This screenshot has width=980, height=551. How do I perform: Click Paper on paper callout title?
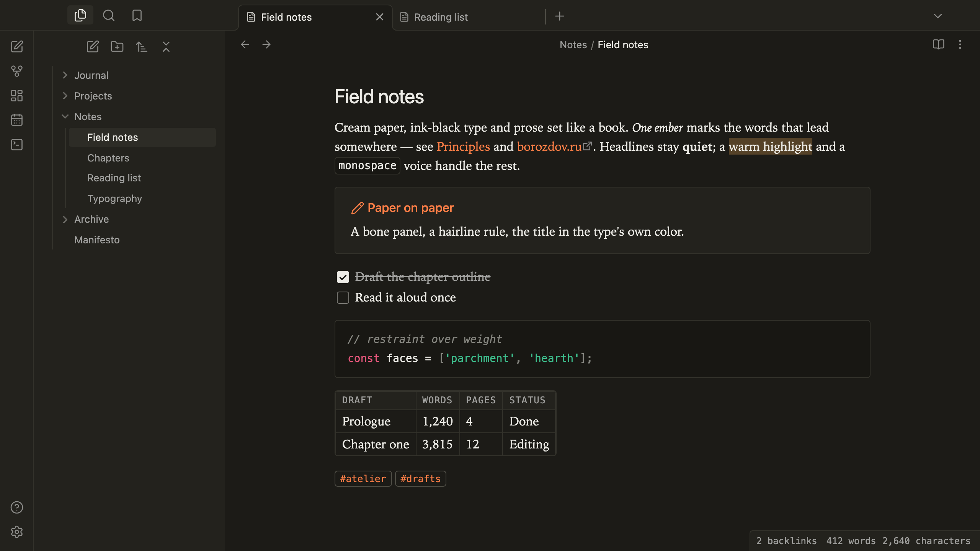pyautogui.click(x=410, y=208)
